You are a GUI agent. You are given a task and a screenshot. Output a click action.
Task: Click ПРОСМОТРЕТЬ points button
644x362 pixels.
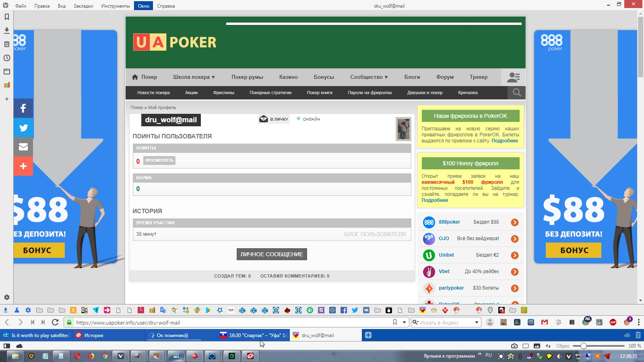click(159, 160)
